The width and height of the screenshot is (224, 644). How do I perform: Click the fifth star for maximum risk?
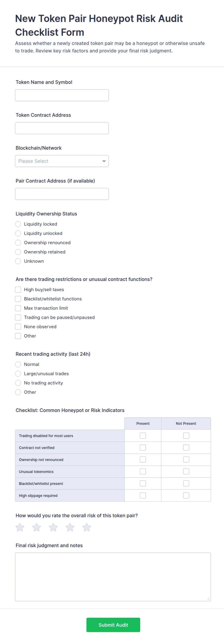(x=87, y=527)
